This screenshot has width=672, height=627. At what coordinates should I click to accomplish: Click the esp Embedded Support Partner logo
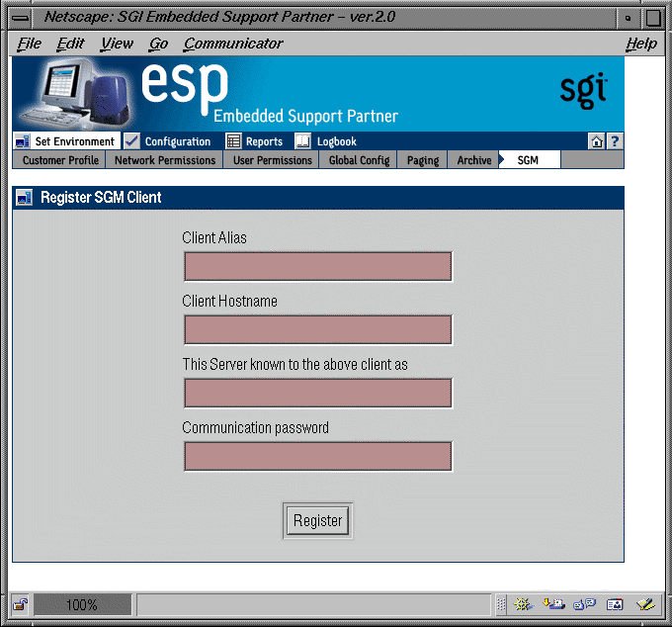[270, 93]
